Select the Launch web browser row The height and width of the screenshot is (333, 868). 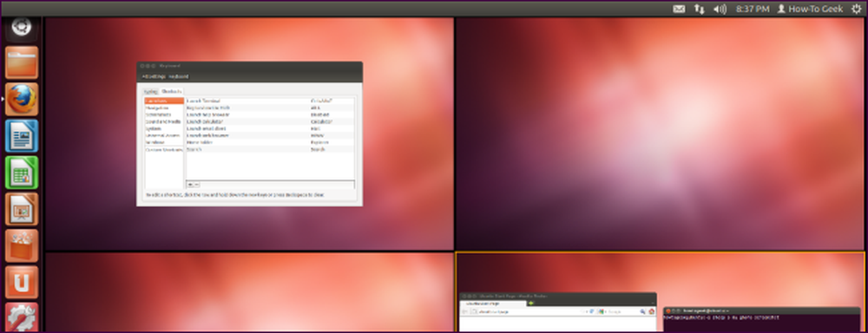pyautogui.click(x=270, y=135)
